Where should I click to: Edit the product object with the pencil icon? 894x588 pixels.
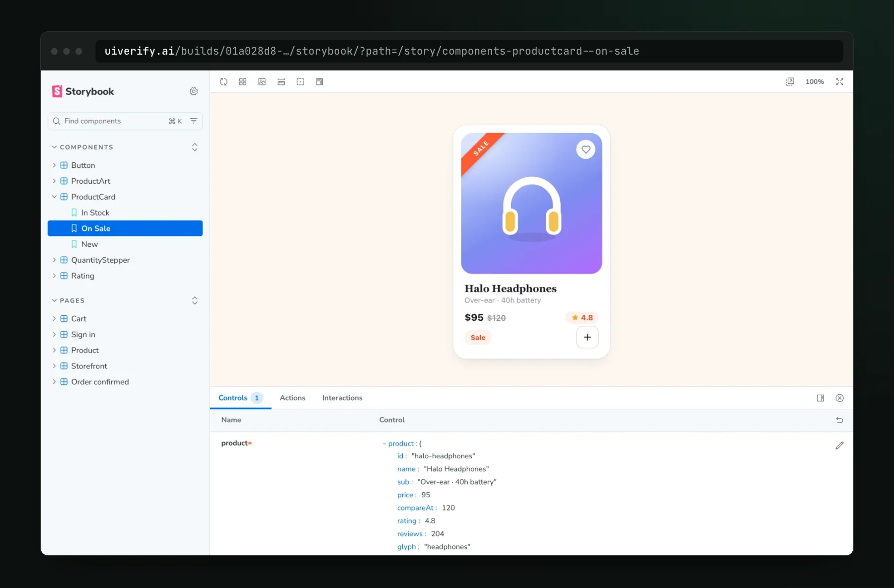coord(839,445)
